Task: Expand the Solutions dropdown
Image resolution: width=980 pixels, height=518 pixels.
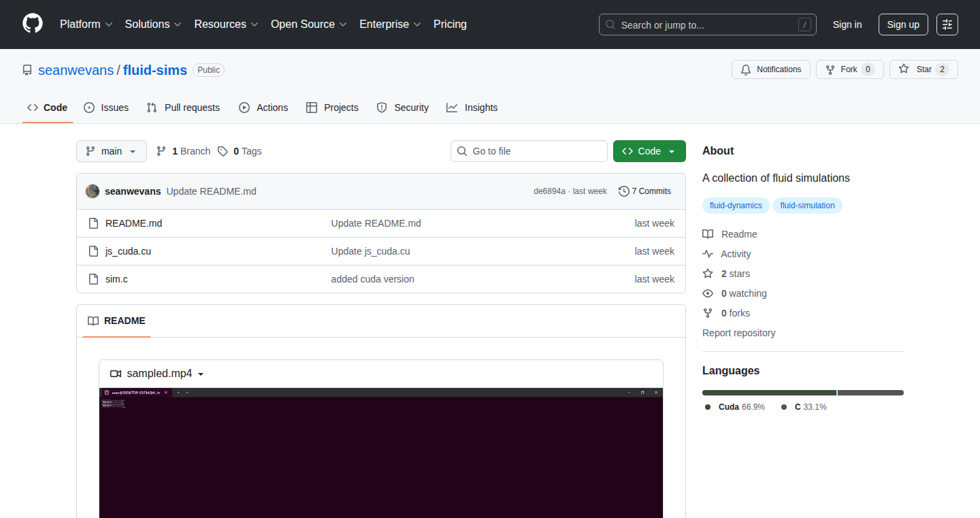Action: tap(153, 25)
